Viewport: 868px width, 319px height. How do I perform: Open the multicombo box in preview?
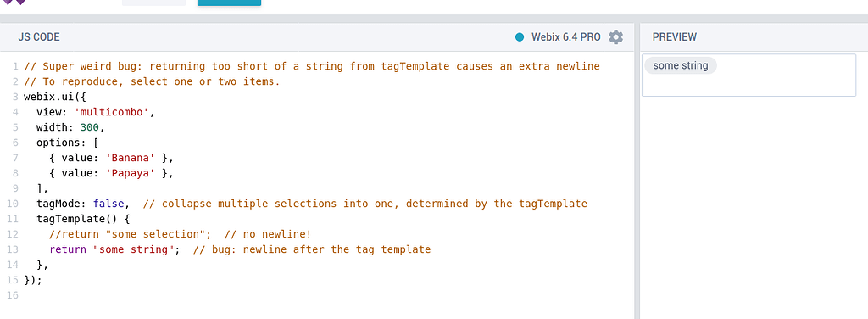point(748,76)
